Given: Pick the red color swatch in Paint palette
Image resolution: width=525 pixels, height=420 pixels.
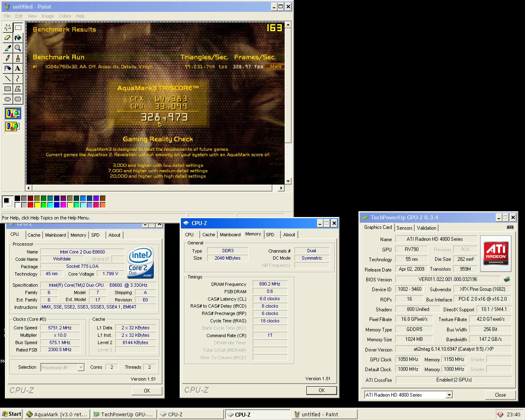Looking at the screenshot, I should point(30,205).
